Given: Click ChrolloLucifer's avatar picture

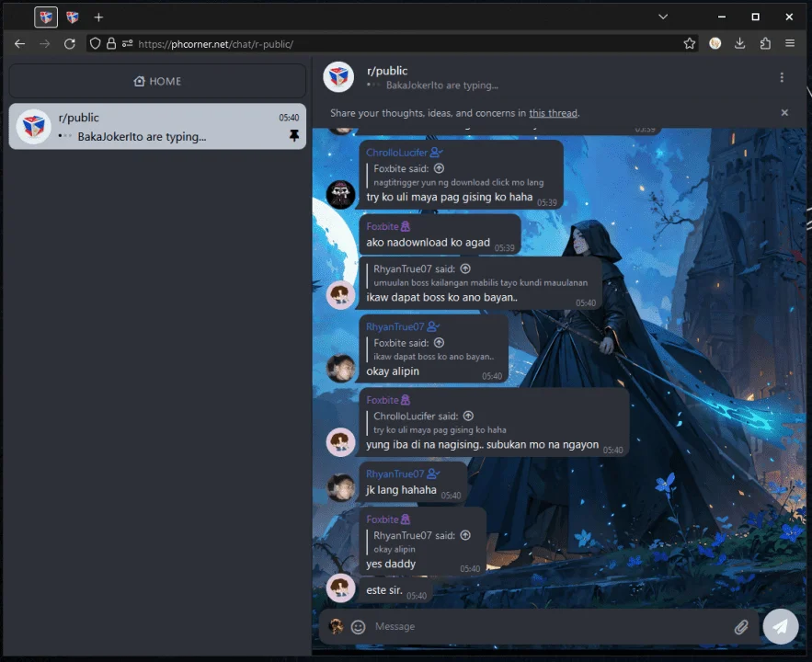Looking at the screenshot, I should pyautogui.click(x=341, y=194).
